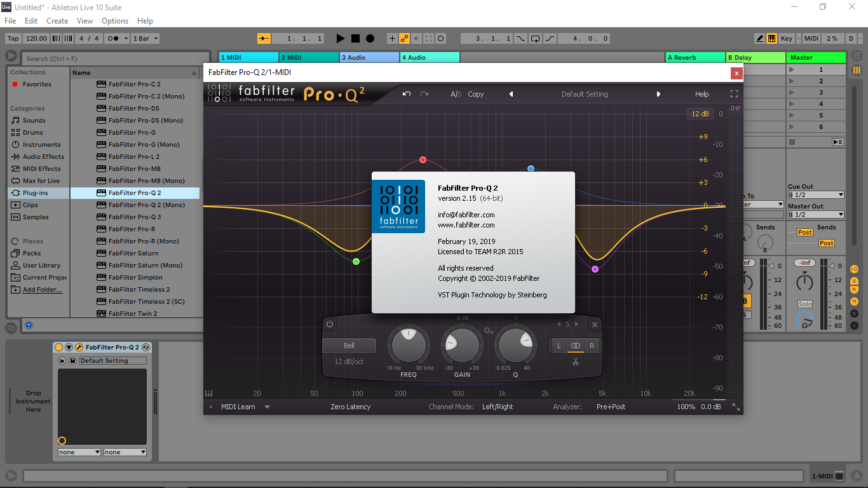Open the Help menu in Ableton menu bar

(145, 21)
